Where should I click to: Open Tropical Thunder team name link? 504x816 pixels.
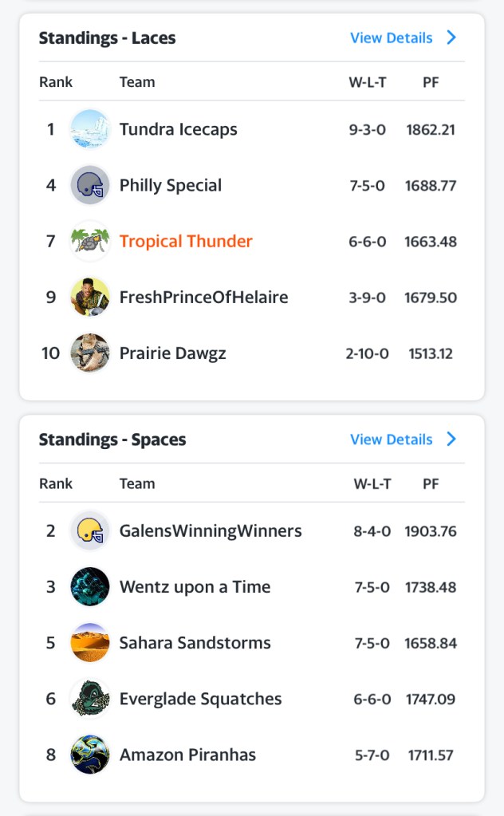[186, 241]
